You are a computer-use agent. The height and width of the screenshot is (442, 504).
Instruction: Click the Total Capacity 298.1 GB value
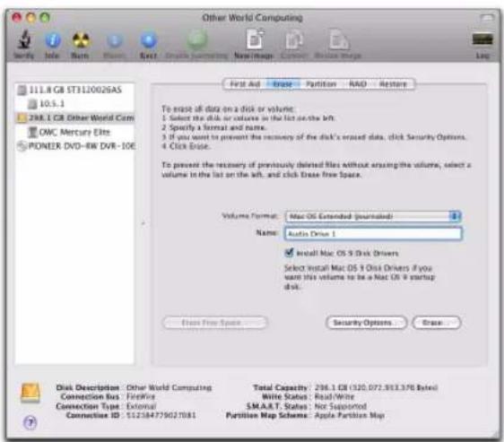[x=376, y=387]
